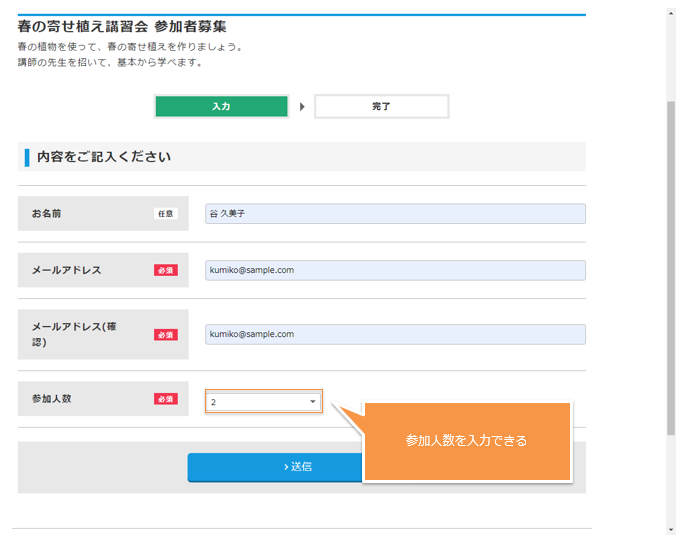
Task: Click the orange 参加人数を入力できる callout
Action: pyautogui.click(x=466, y=441)
